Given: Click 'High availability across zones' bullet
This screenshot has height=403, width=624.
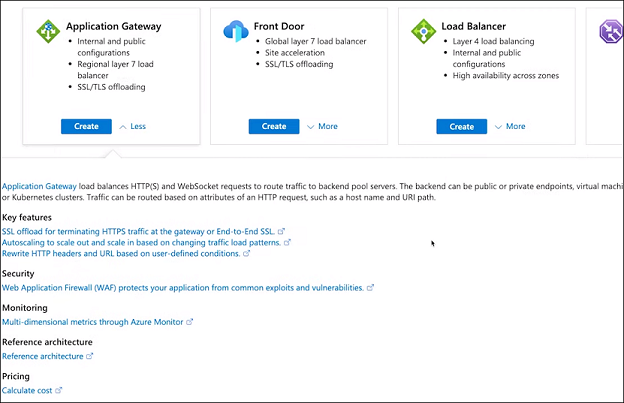Looking at the screenshot, I should pos(506,76).
